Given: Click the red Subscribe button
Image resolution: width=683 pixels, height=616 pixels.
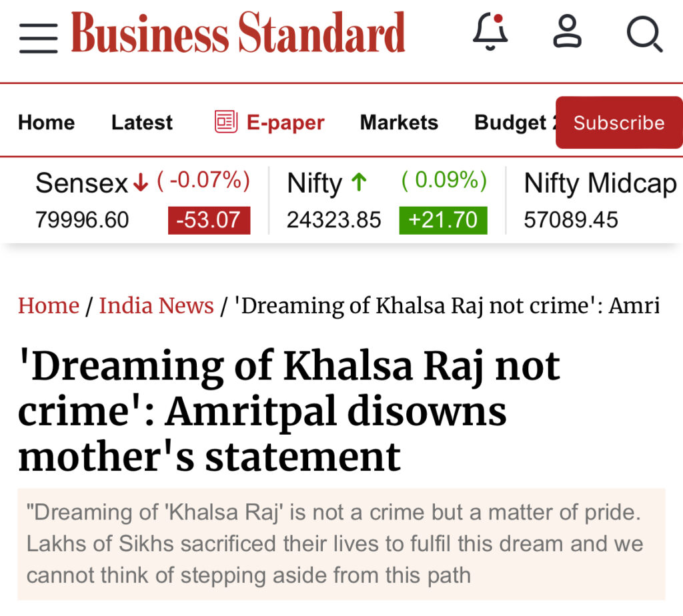Looking at the screenshot, I should point(619,122).
